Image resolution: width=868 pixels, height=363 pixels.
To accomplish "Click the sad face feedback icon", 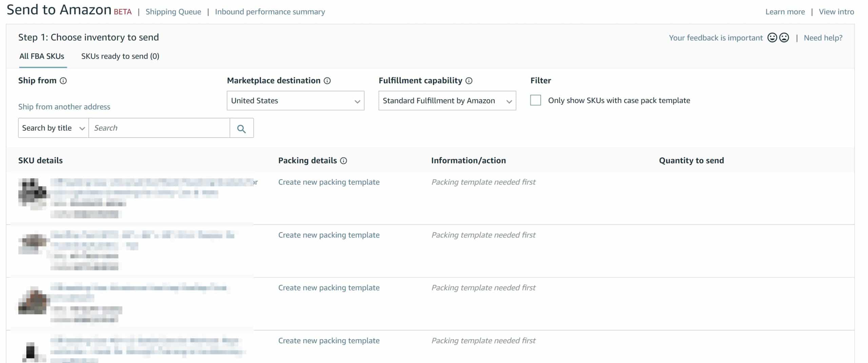I will point(784,38).
